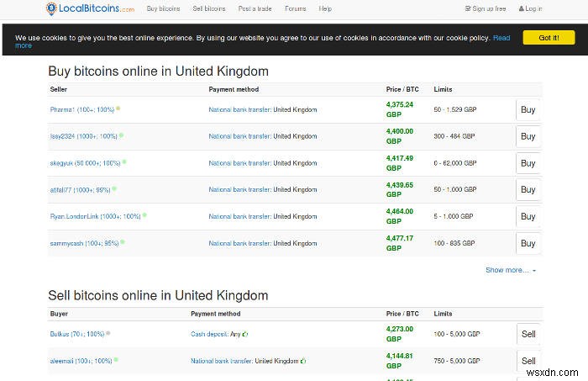The height and width of the screenshot is (381, 588).
Task: Expand the Show more listings dropdown
Action: pos(510,270)
